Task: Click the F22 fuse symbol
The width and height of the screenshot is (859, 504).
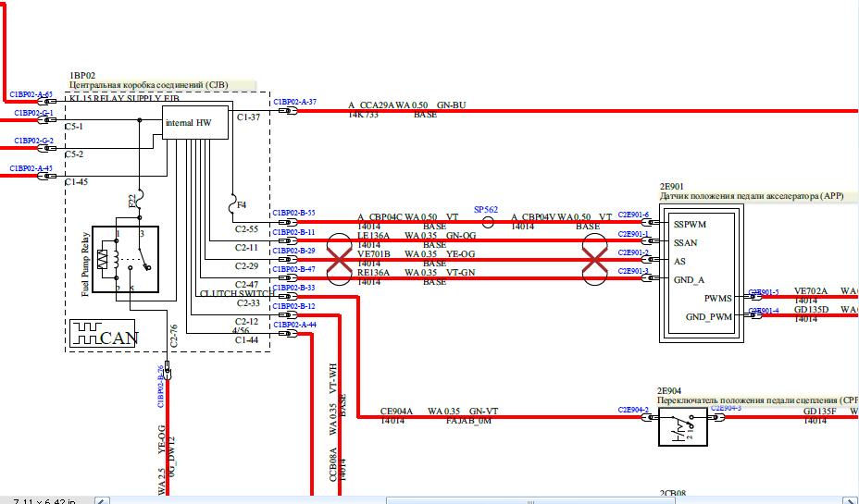Action: pyautogui.click(x=139, y=200)
